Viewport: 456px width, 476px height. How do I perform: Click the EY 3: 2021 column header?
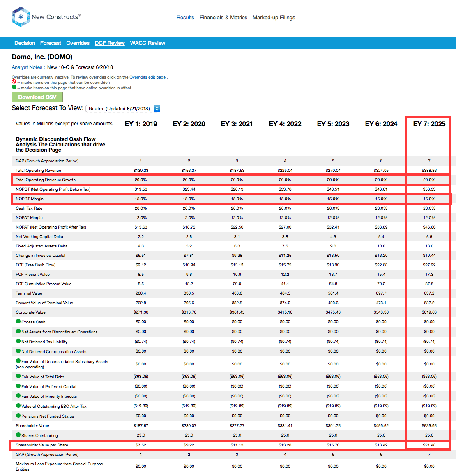pyautogui.click(x=237, y=124)
